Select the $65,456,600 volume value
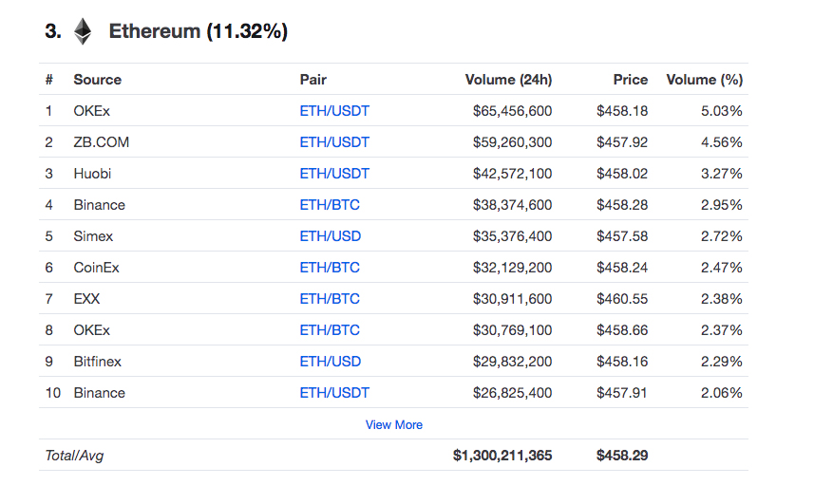Image resolution: width=833 pixels, height=504 pixels. click(512, 111)
